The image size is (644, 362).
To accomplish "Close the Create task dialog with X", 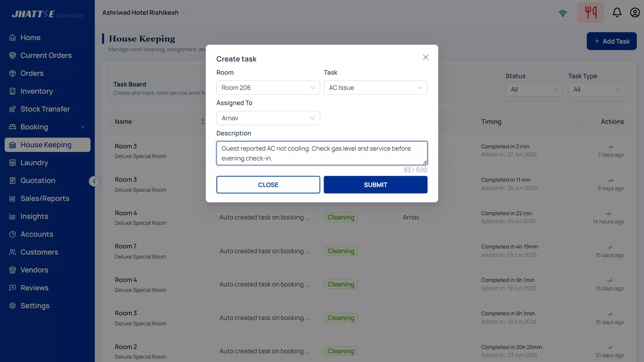I will [x=426, y=57].
